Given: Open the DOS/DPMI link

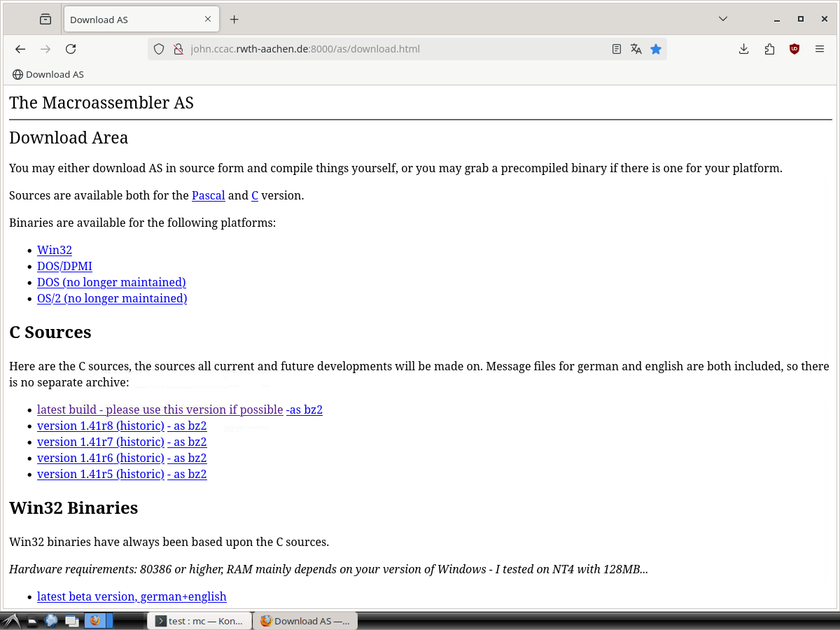Looking at the screenshot, I should 64,266.
